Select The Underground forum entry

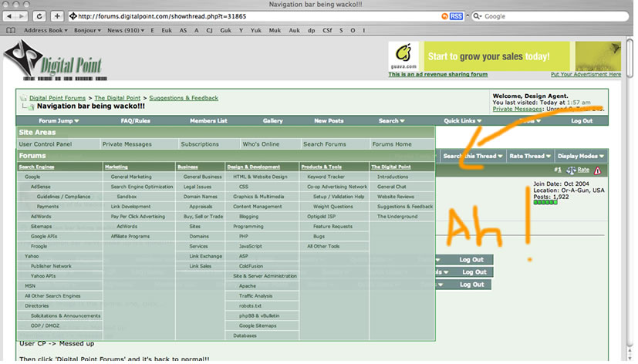(x=397, y=217)
